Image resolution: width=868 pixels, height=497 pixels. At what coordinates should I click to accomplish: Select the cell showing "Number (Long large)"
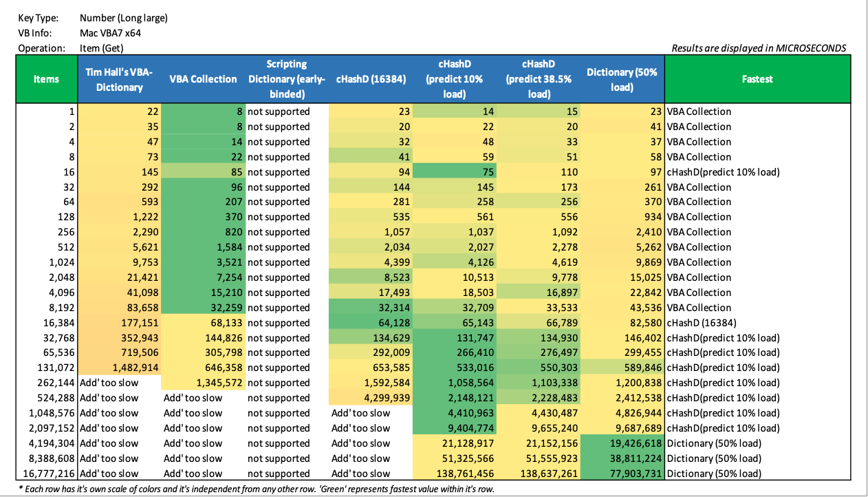pyautogui.click(x=123, y=18)
